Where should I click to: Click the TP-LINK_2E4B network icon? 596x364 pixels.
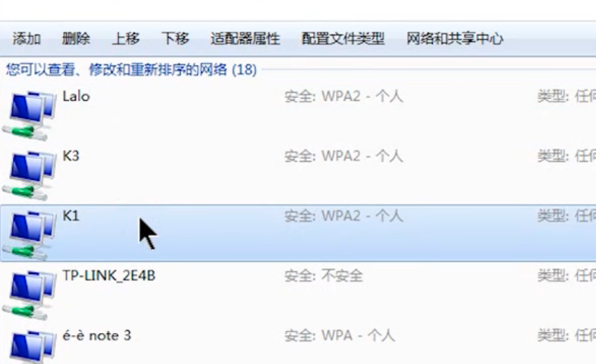coord(30,295)
